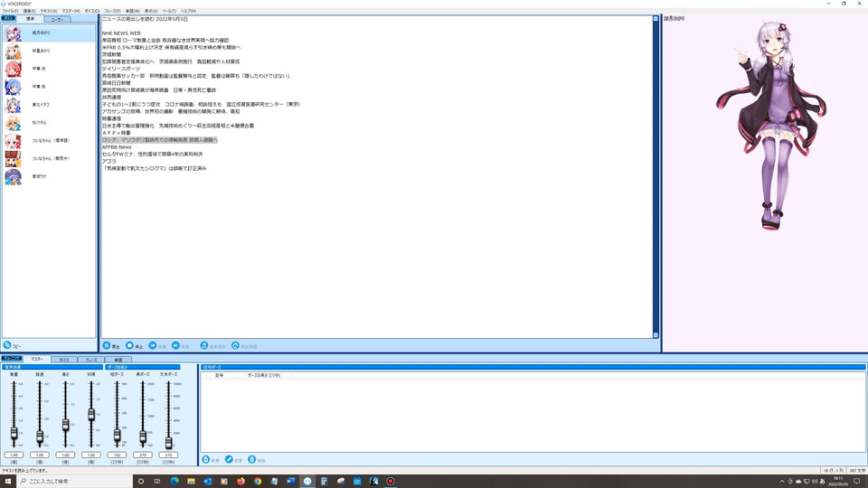Select ついなちゃん (標準語) voice preset
The width and height of the screenshot is (868, 488).
point(49,141)
